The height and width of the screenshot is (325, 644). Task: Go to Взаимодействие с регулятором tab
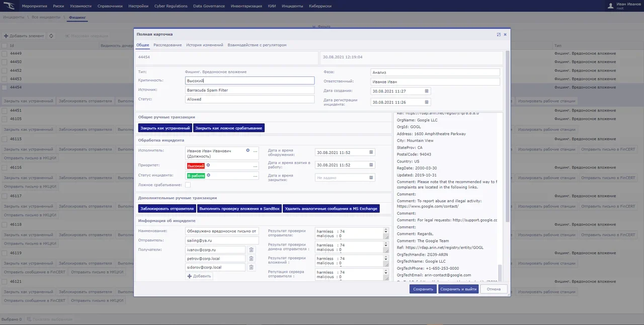coord(257,45)
